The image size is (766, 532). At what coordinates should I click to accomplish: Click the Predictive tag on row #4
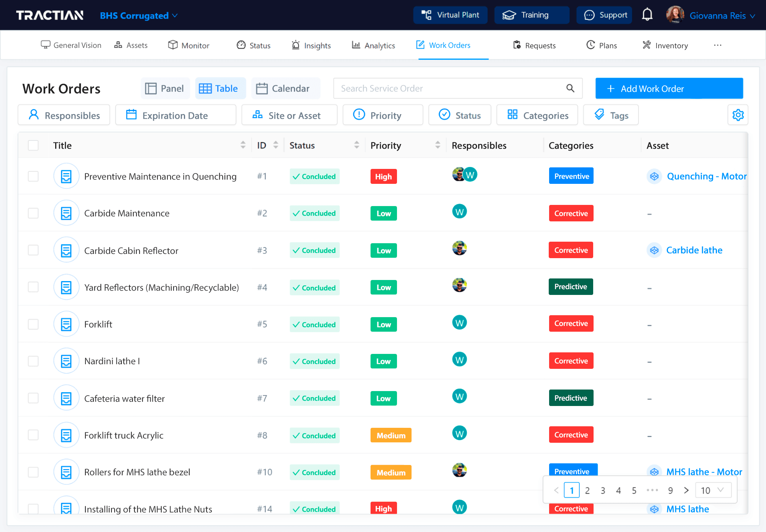570,287
